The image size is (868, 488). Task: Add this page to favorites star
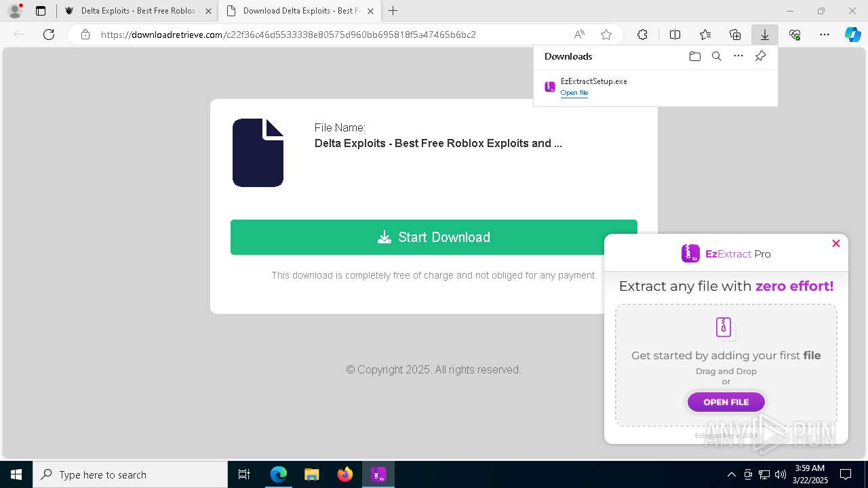click(606, 35)
